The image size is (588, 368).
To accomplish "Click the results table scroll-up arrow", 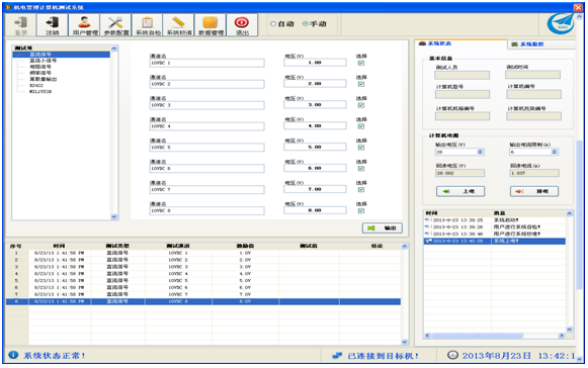I will click(x=404, y=246).
